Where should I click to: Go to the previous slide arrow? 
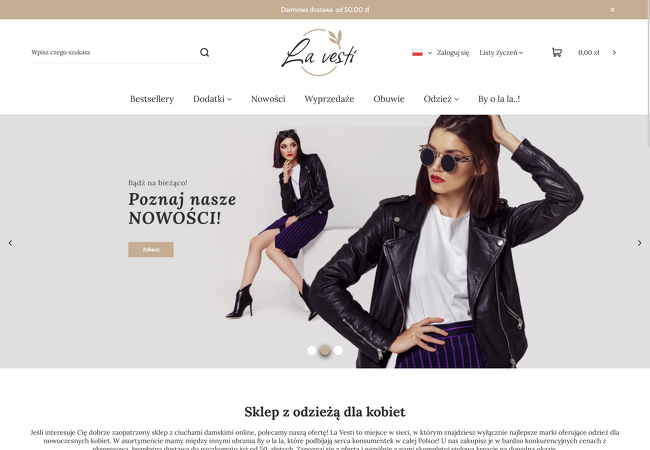coord(10,243)
